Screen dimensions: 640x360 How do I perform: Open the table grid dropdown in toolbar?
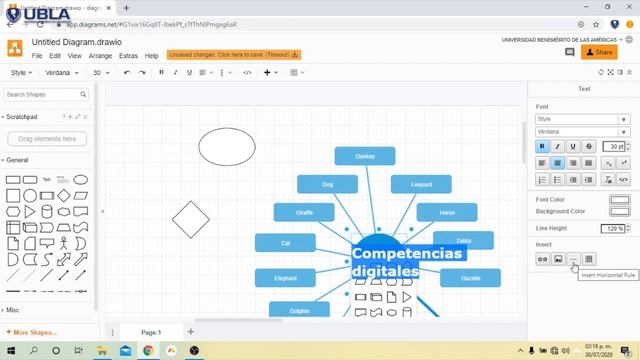297,73
